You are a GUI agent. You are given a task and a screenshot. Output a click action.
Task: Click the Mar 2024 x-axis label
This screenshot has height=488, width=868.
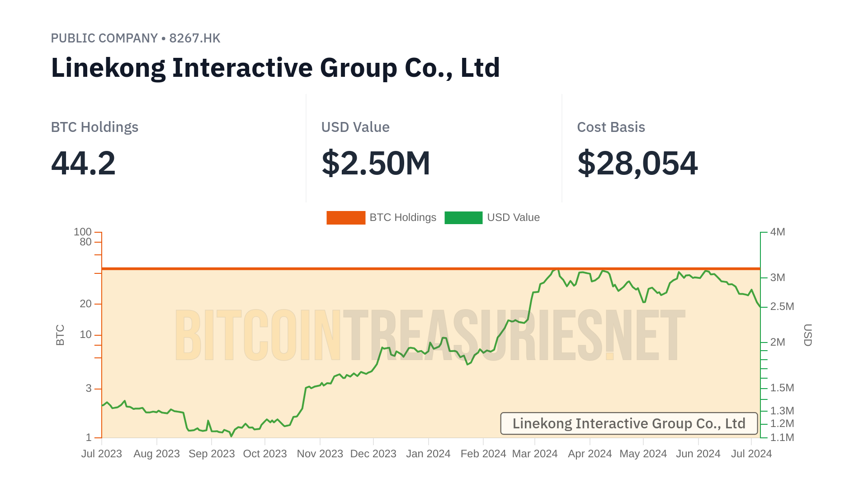pos(534,454)
